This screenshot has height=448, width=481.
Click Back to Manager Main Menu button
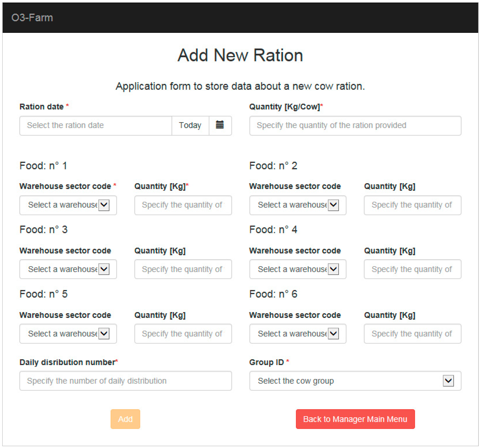355,419
